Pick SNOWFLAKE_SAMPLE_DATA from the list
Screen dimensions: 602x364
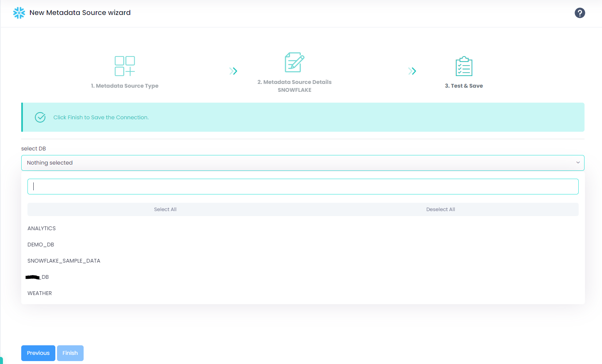tap(64, 261)
